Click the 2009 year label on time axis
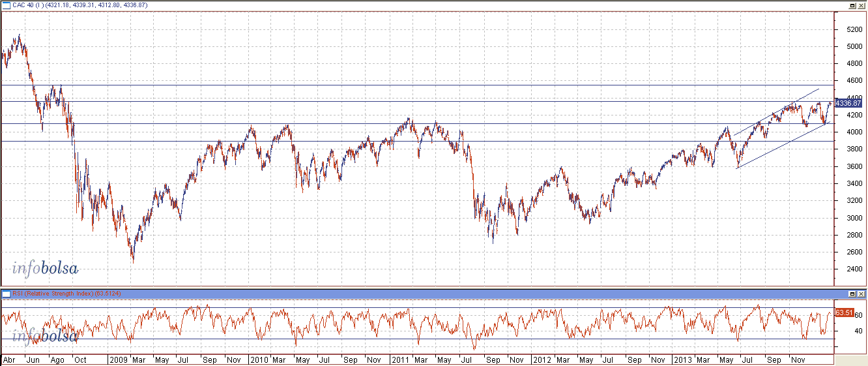Viewport: 868px width, 366px height. coord(118,359)
